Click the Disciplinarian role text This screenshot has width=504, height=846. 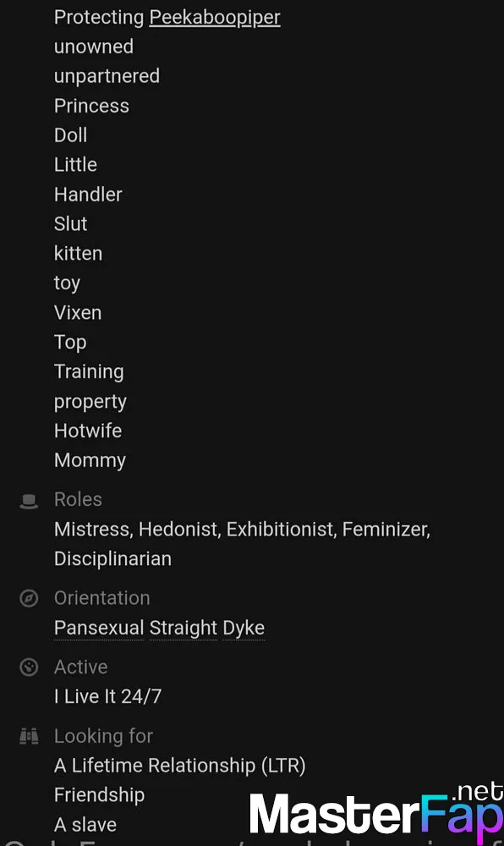click(x=112, y=559)
